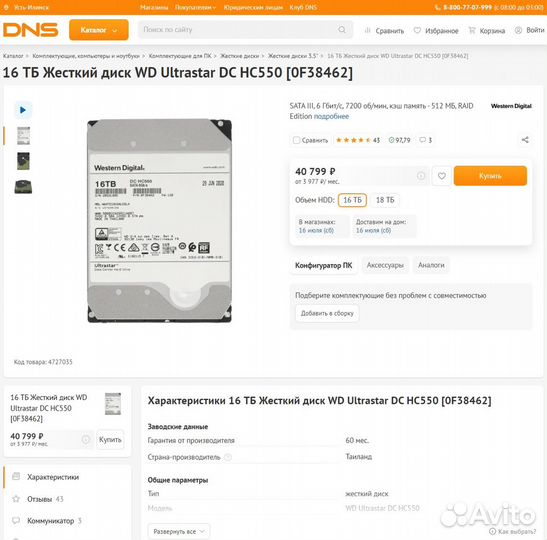Click the Код товара: 4727035 text
The width and height of the screenshot is (547, 540).
[x=43, y=362]
